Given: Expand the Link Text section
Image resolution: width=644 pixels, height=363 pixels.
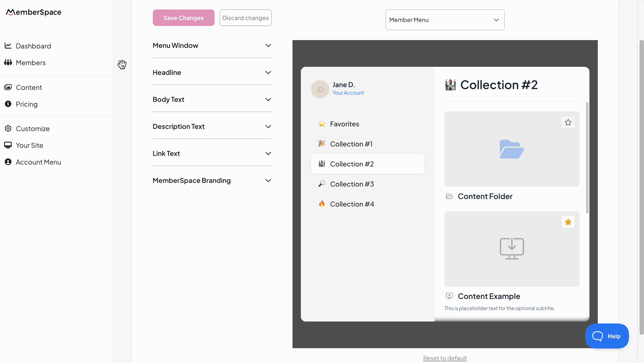Looking at the screenshot, I should click(212, 153).
